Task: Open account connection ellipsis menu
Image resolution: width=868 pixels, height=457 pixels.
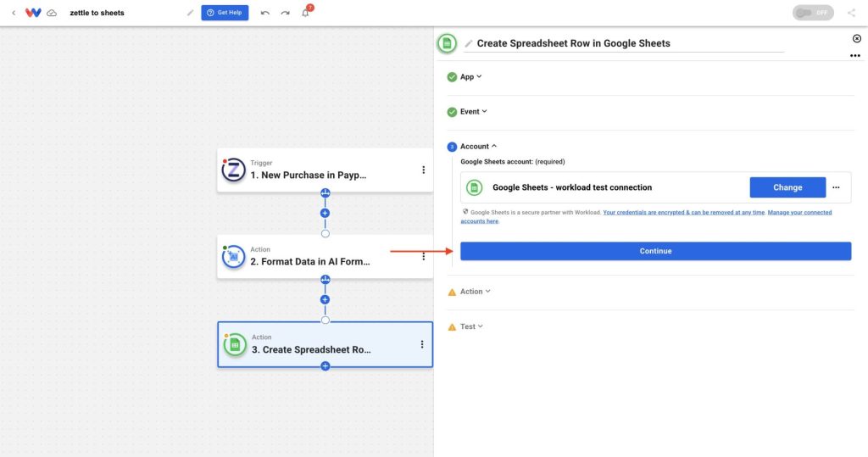Action: pyautogui.click(x=836, y=187)
